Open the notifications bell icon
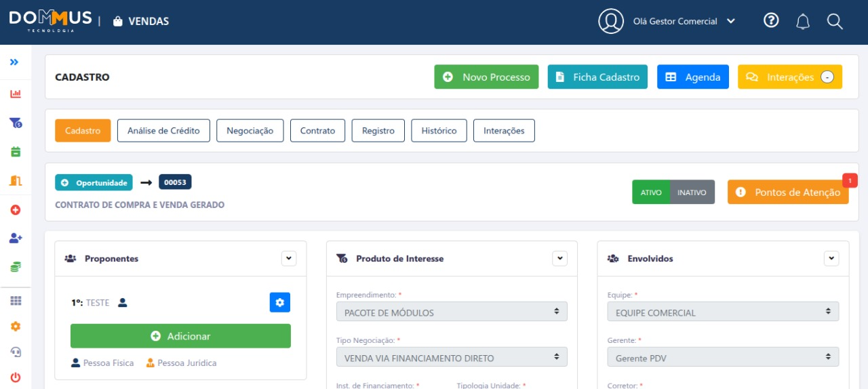Screen dimensions: 868x389 click(x=803, y=22)
